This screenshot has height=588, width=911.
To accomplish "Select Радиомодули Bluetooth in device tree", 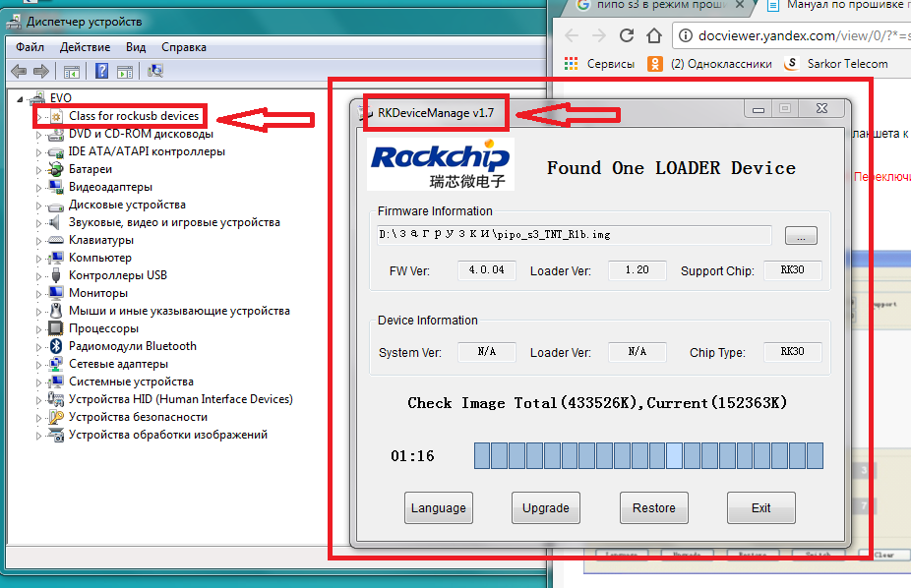I will 132,346.
